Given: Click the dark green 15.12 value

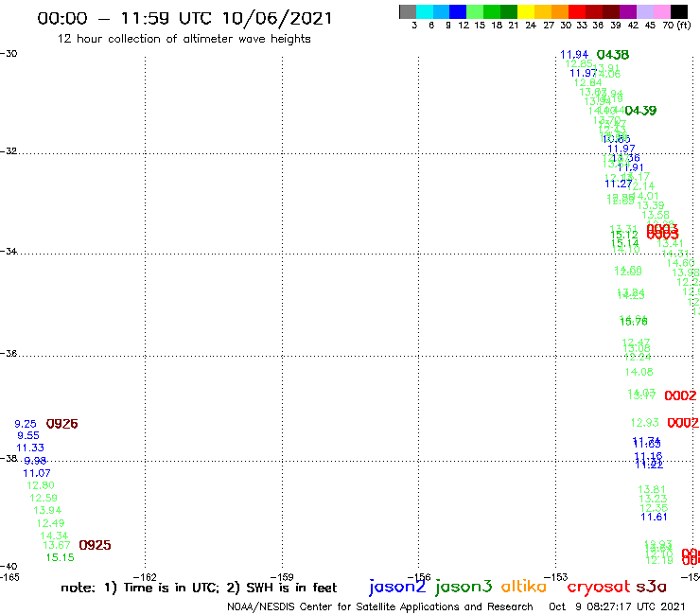Looking at the screenshot, I should pos(624,235).
